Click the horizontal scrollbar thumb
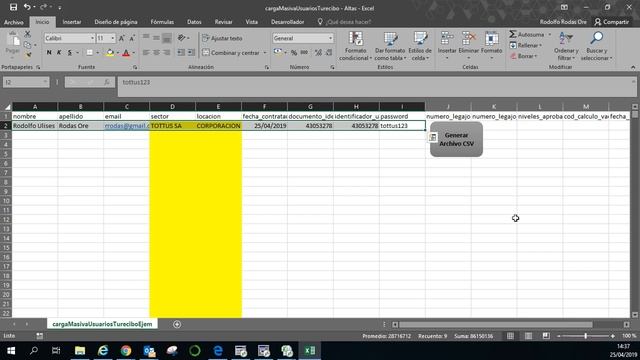The width and height of the screenshot is (640, 360). (x=496, y=324)
